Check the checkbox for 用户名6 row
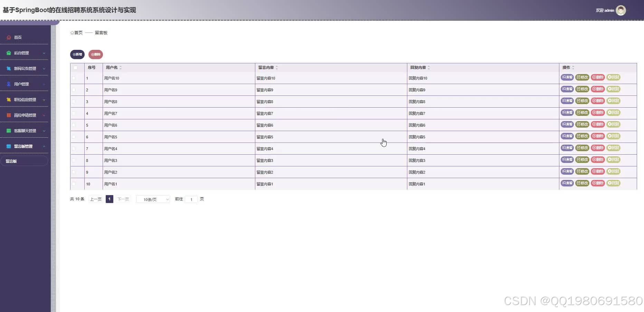The width and height of the screenshot is (644, 312). click(x=74, y=125)
